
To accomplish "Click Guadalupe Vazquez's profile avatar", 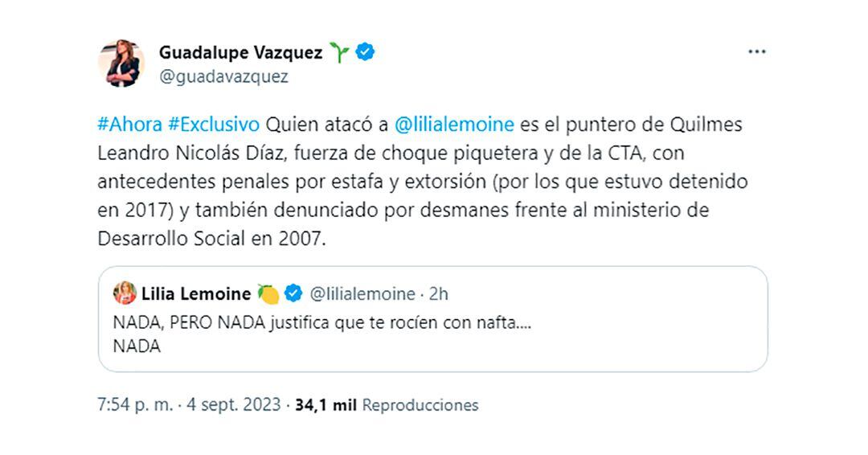I will (121, 64).
